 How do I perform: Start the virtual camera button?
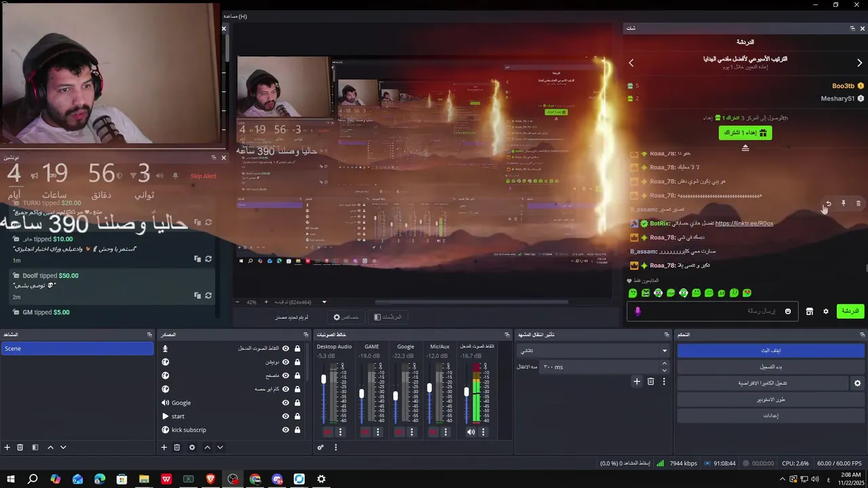pos(763,383)
